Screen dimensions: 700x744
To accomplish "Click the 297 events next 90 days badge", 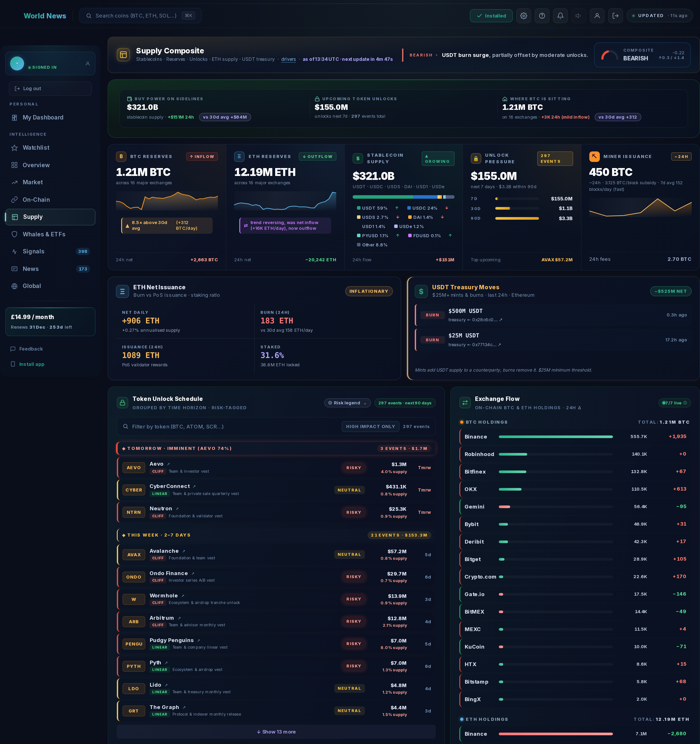I will (405, 403).
